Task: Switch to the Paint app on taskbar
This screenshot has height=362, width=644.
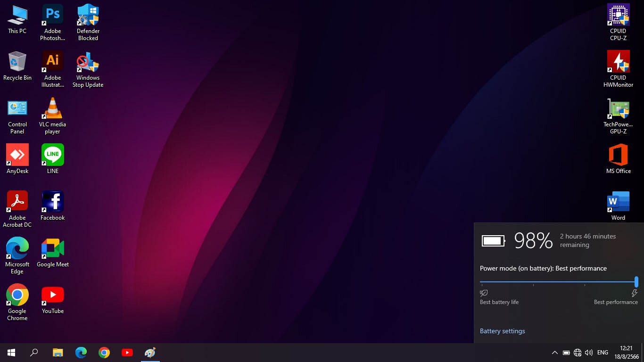Action: tap(150, 353)
